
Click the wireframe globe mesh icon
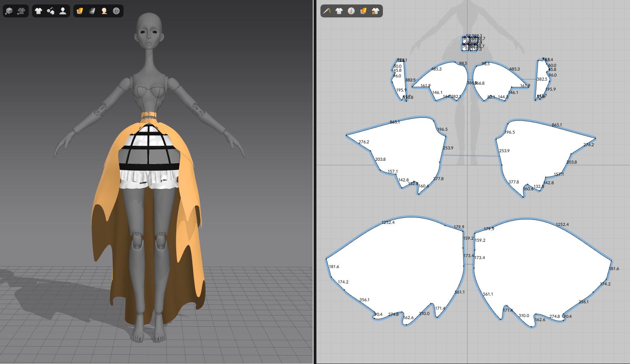click(x=116, y=11)
